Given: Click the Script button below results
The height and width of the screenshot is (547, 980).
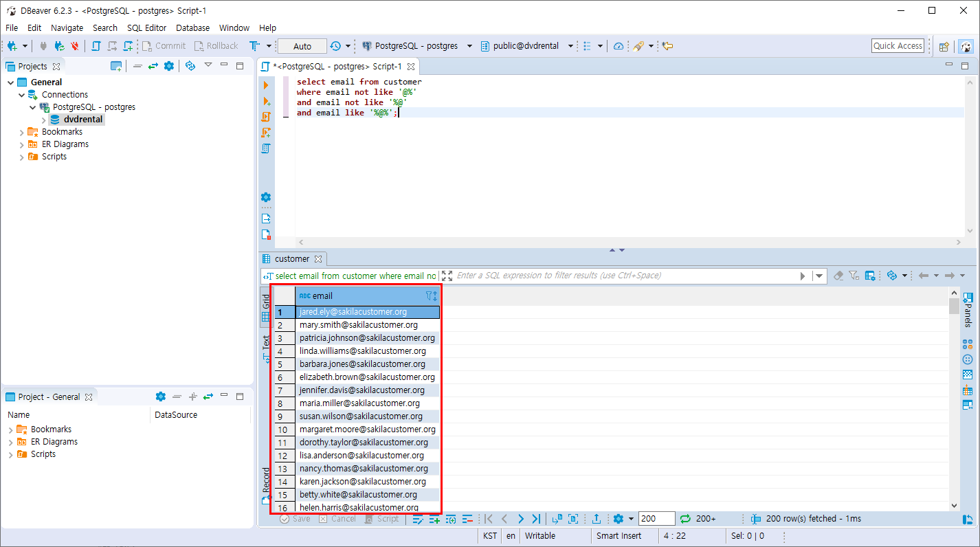Looking at the screenshot, I should (382, 519).
